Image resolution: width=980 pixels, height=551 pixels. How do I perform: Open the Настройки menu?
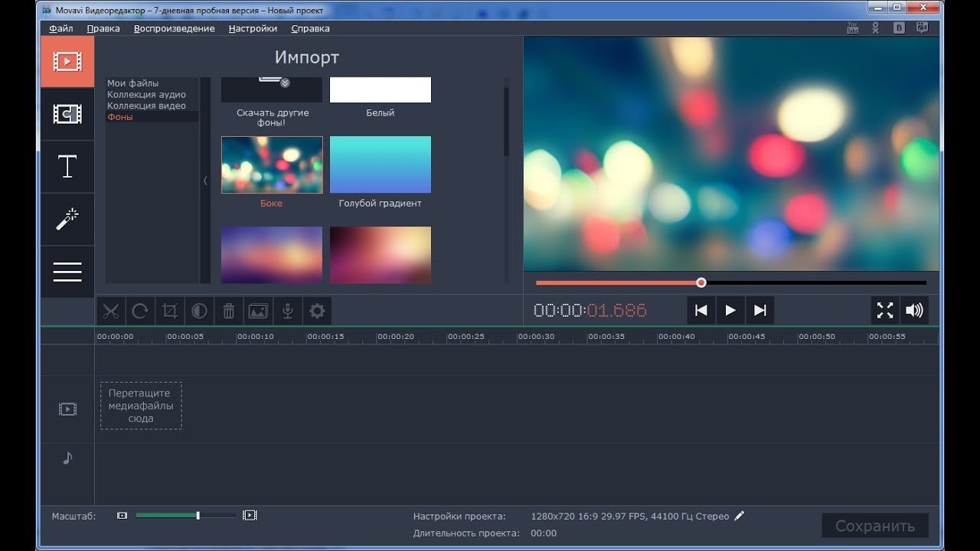253,28
